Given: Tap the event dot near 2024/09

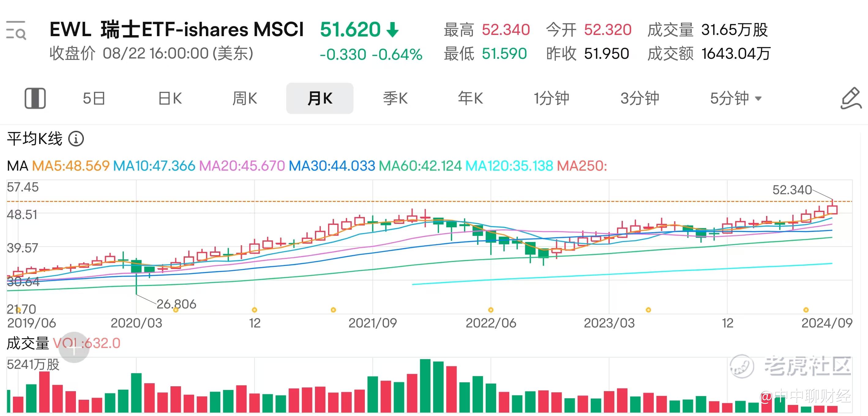Looking at the screenshot, I should (806, 310).
